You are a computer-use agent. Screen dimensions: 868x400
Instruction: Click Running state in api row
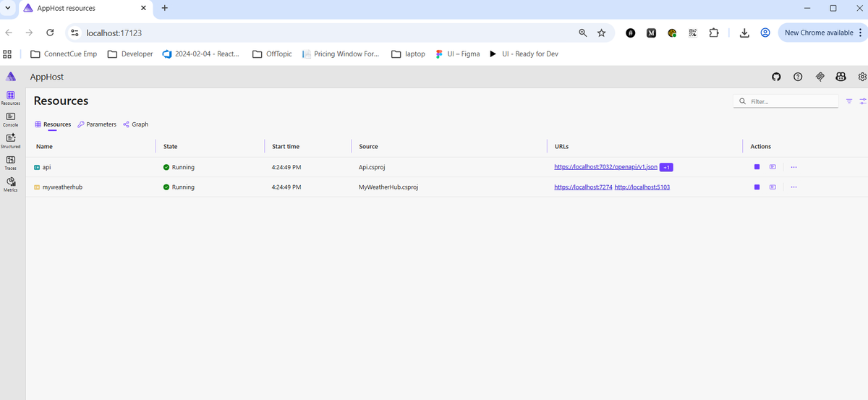tap(179, 167)
